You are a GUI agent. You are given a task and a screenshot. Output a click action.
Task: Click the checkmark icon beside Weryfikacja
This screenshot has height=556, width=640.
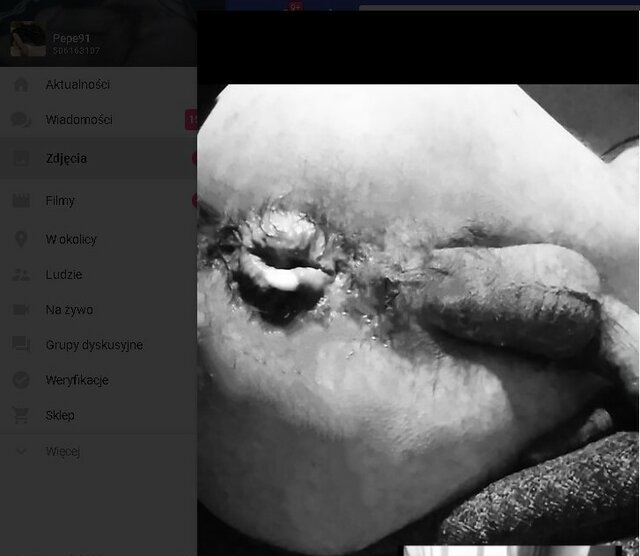coord(20,380)
